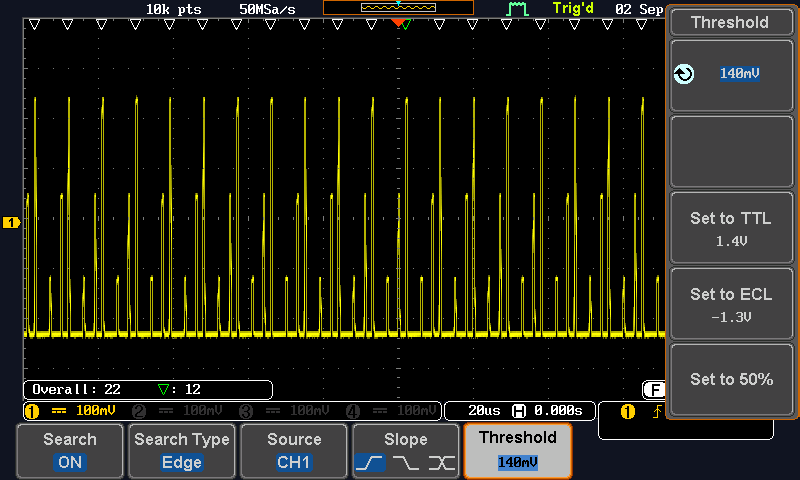
Task: Click the waveform memory position bar
Action: [x=399, y=8]
